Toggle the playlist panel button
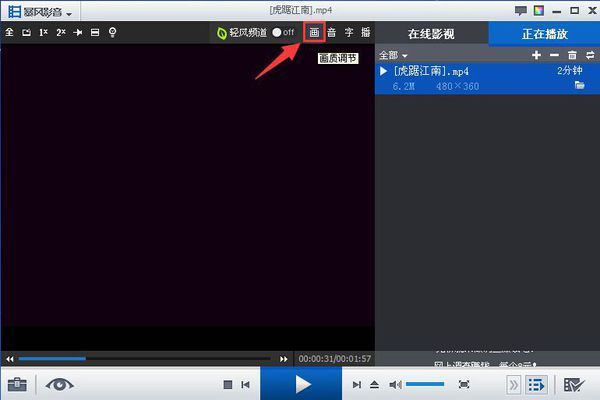Viewport: 600px width, 400px height. pyautogui.click(x=536, y=385)
